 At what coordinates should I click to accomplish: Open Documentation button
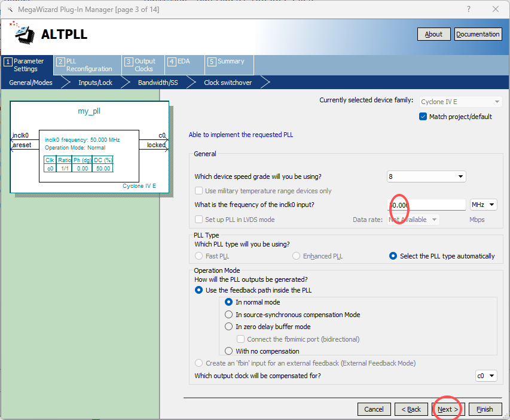coord(478,34)
